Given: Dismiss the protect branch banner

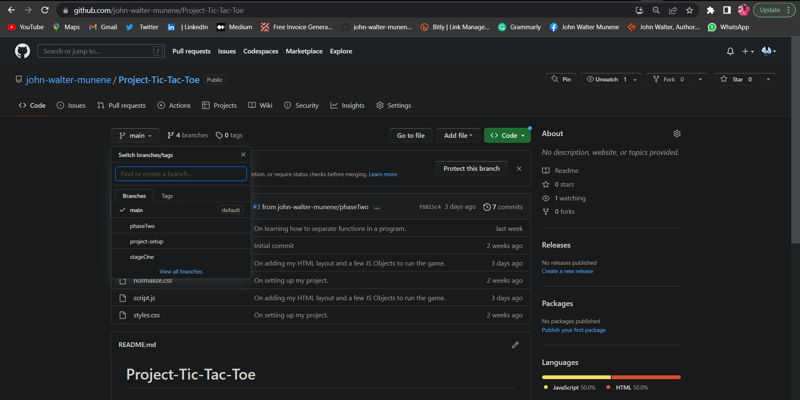Looking at the screenshot, I should (x=519, y=169).
